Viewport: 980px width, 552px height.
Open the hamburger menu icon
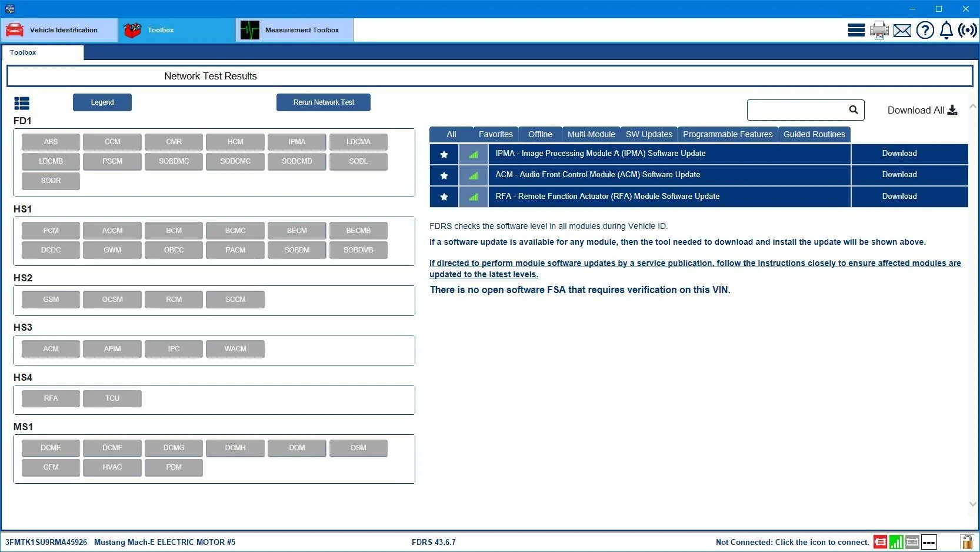click(x=856, y=30)
